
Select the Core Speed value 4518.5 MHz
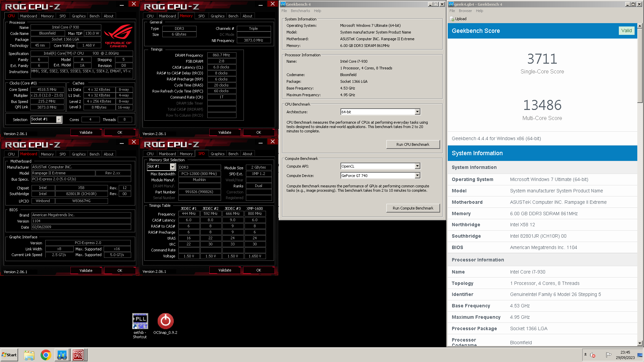click(47, 89)
